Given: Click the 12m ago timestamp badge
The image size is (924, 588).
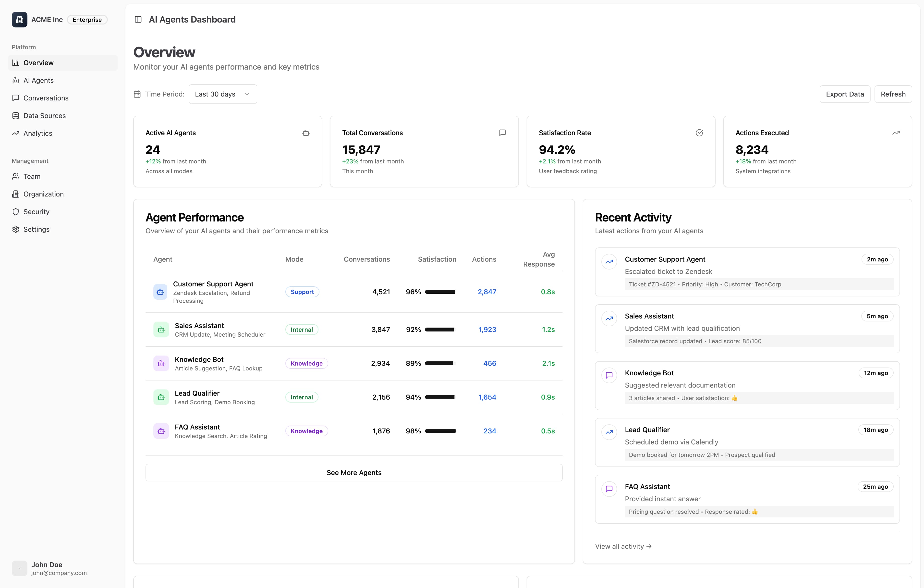Looking at the screenshot, I should tap(876, 373).
